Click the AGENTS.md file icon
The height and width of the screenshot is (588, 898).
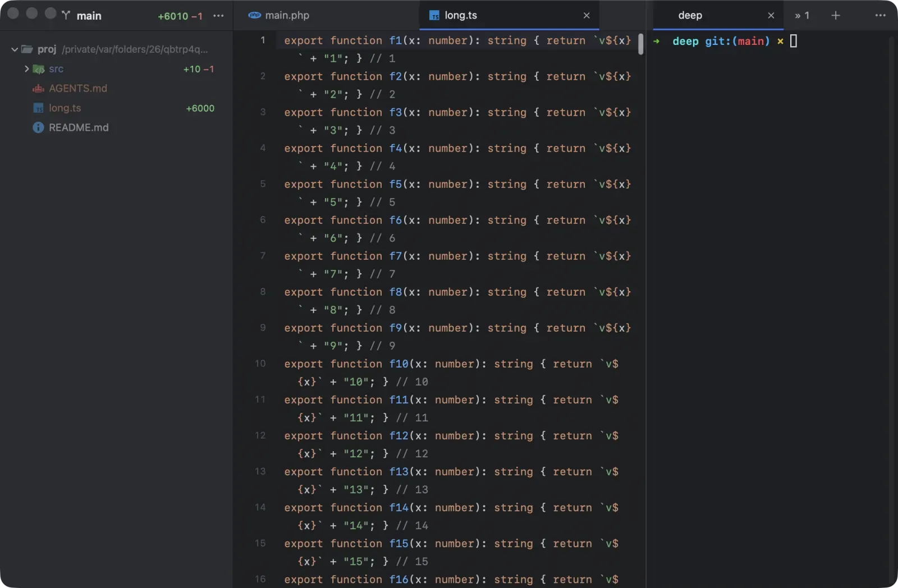point(38,89)
